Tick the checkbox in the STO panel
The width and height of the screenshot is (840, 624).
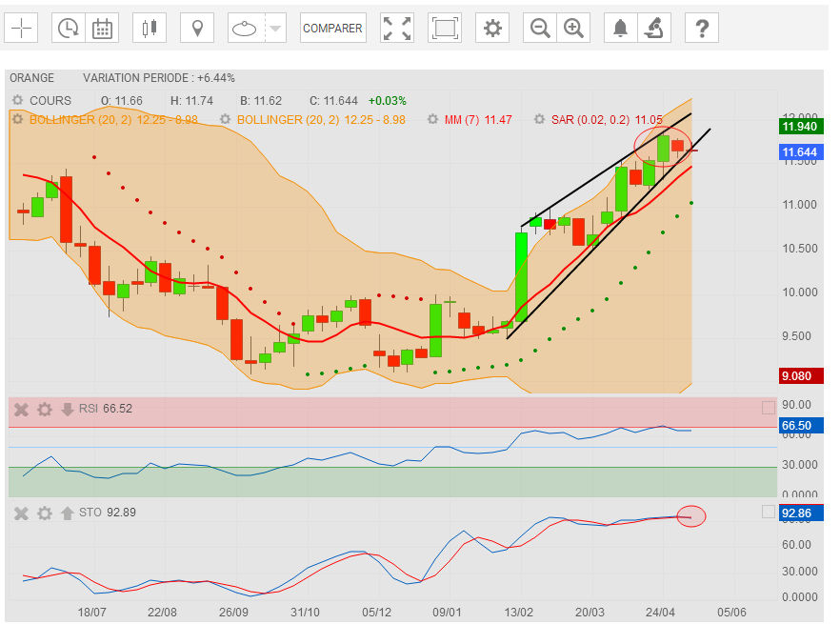pos(769,512)
